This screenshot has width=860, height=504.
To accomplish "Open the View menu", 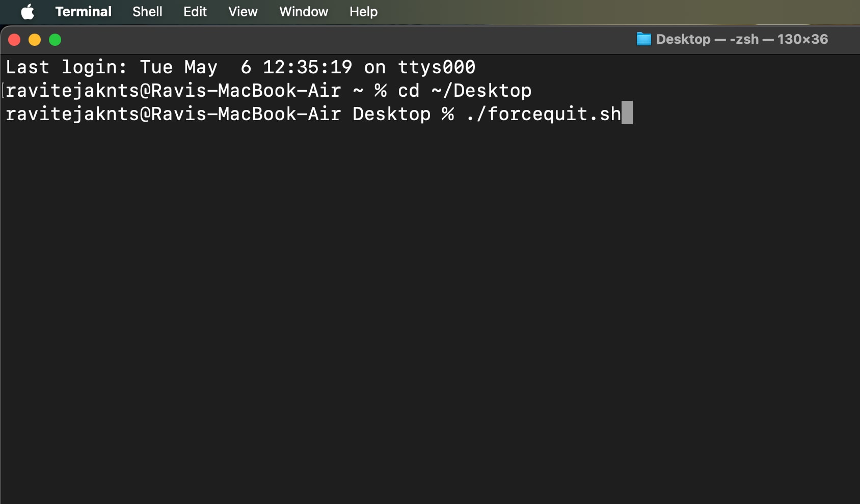I will coord(243,12).
